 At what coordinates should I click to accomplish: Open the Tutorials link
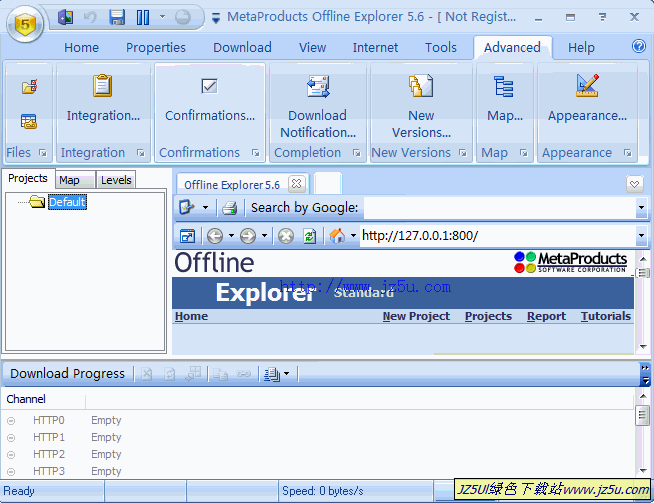[x=606, y=317]
